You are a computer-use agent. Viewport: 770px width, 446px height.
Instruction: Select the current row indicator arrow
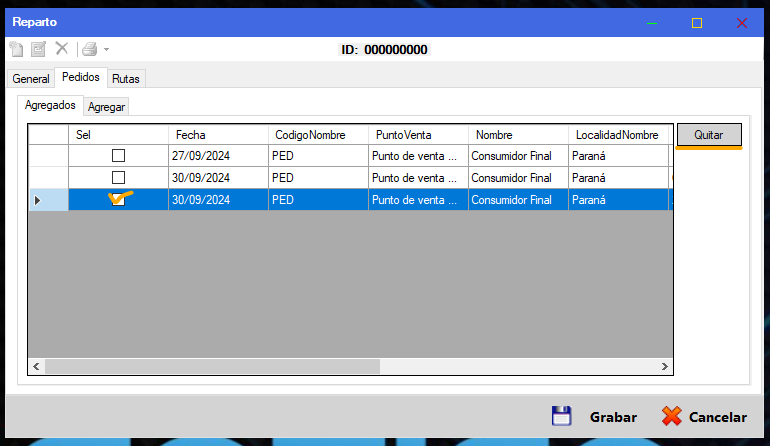[x=38, y=200]
